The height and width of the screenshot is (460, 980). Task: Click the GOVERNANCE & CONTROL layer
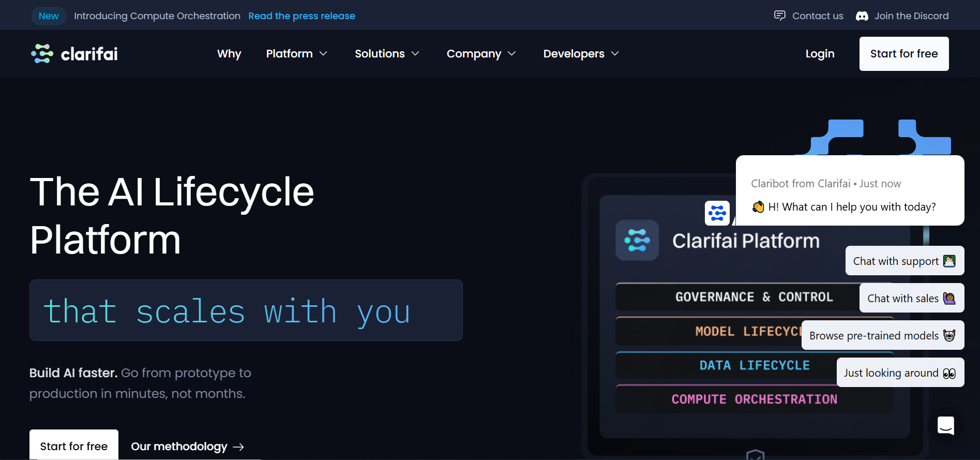[x=754, y=297]
